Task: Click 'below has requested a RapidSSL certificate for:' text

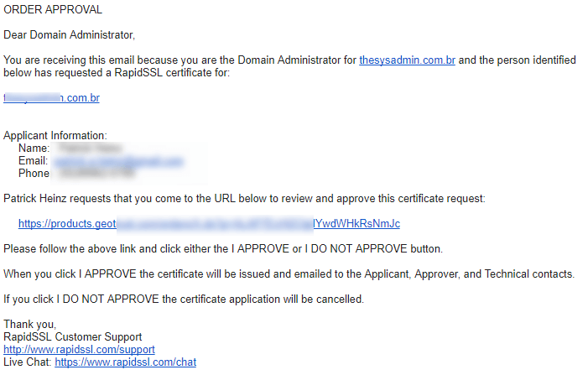Action: (x=117, y=73)
